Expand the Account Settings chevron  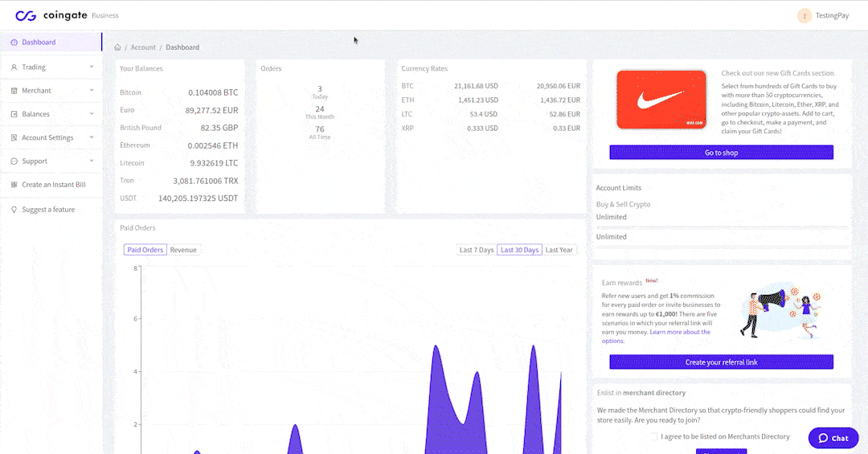tap(92, 137)
